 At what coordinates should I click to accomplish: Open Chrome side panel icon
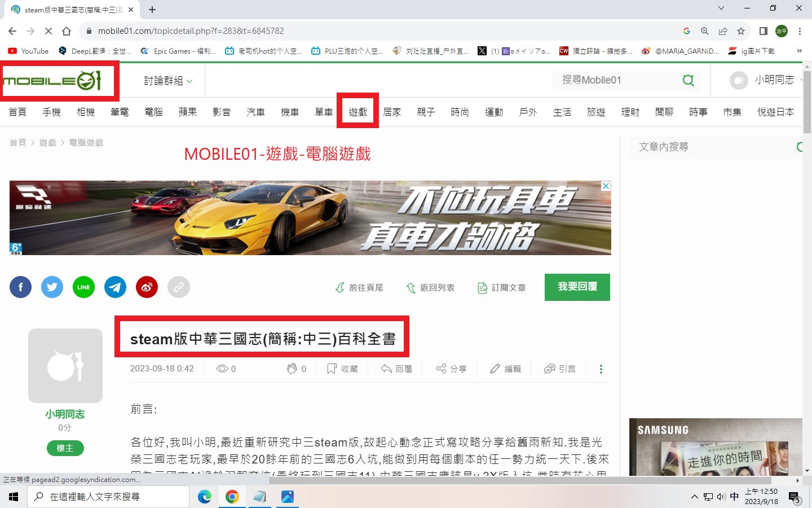point(764,31)
